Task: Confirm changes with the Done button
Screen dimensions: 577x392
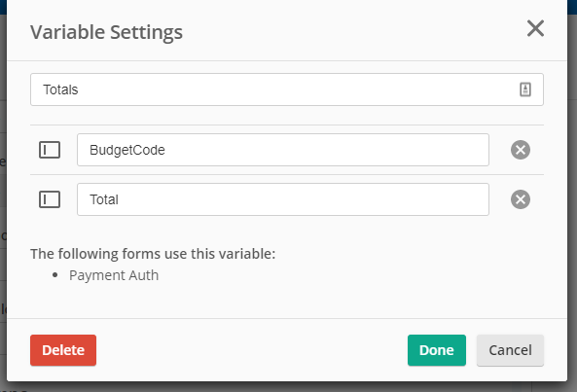Action: pyautogui.click(x=437, y=350)
